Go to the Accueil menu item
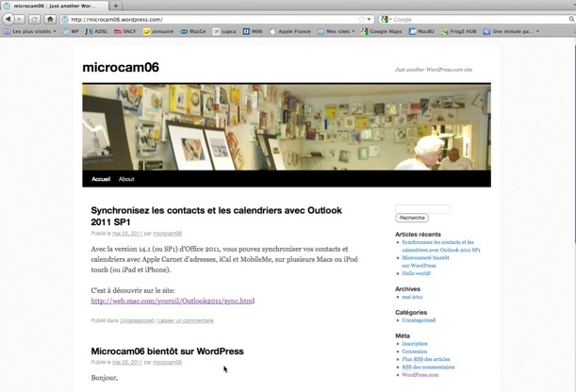The width and height of the screenshot is (576, 392). click(x=101, y=179)
